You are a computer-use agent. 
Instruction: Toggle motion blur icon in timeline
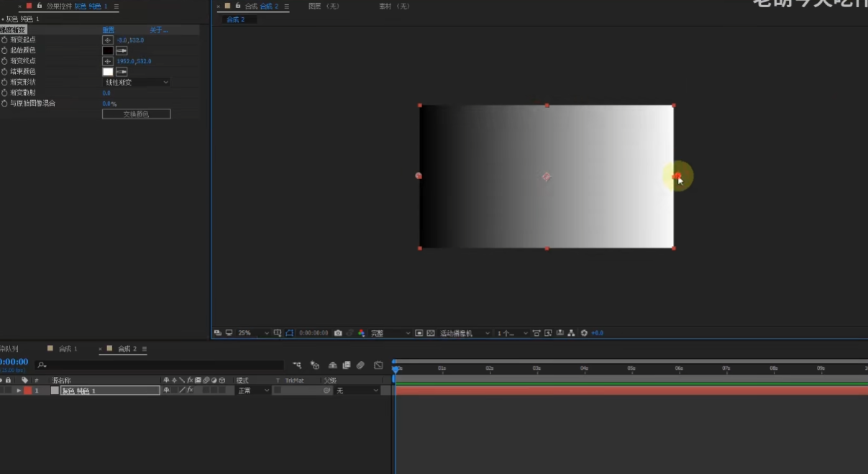point(360,365)
